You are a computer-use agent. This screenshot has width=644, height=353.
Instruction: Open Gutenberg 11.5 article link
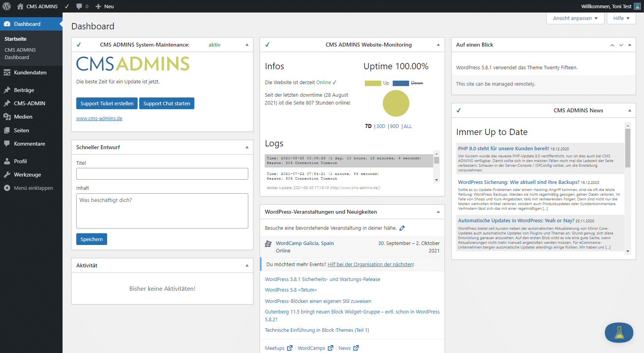pos(352,315)
